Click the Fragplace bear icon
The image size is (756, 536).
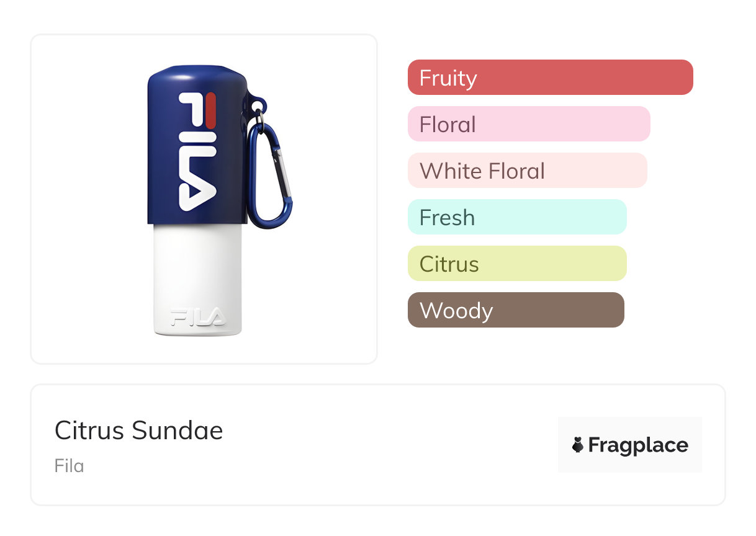click(x=578, y=445)
